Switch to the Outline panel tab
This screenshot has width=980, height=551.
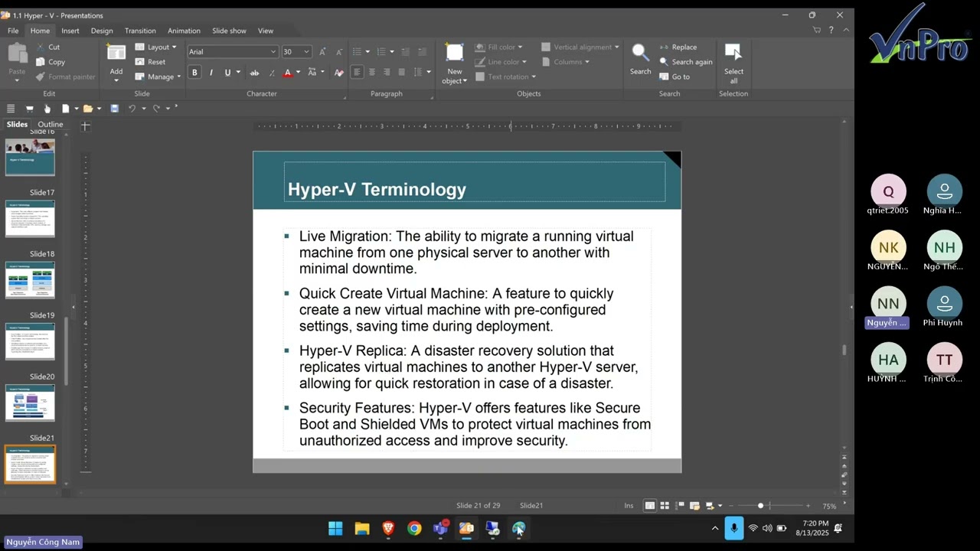(51, 124)
